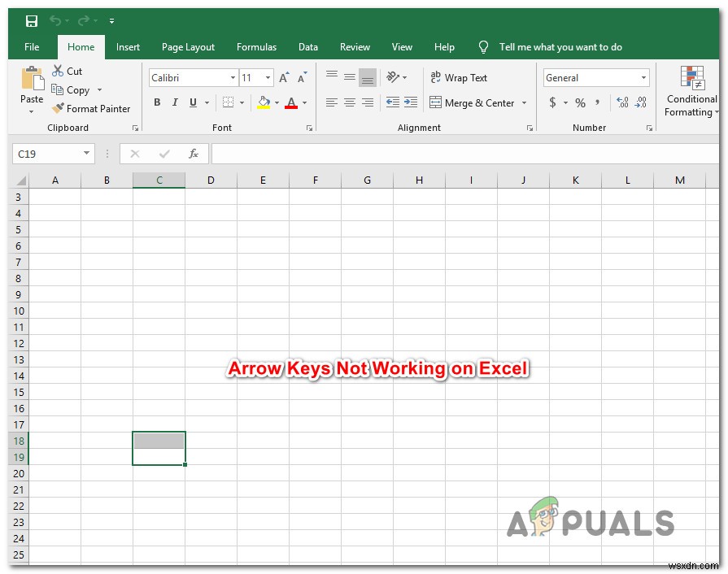The width and height of the screenshot is (728, 574).
Task: Click Decrease Decimal icon
Action: 641,102
